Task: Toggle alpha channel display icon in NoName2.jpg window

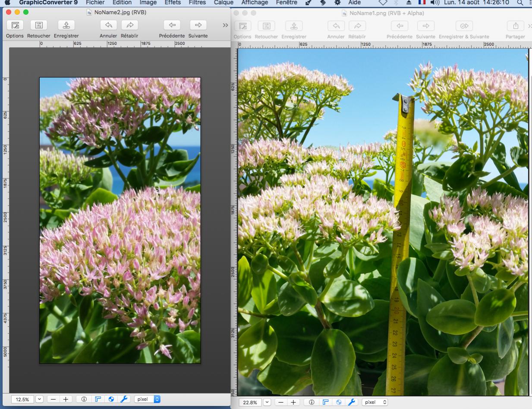Action: click(x=111, y=400)
